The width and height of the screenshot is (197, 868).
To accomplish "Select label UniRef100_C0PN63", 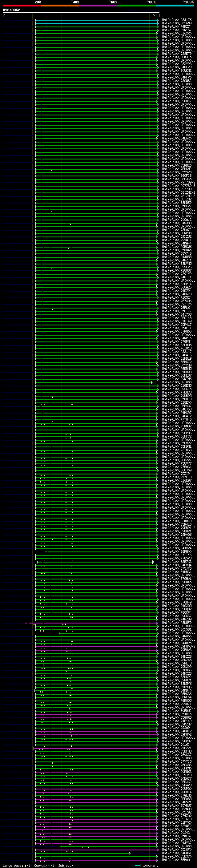I will point(177,772).
